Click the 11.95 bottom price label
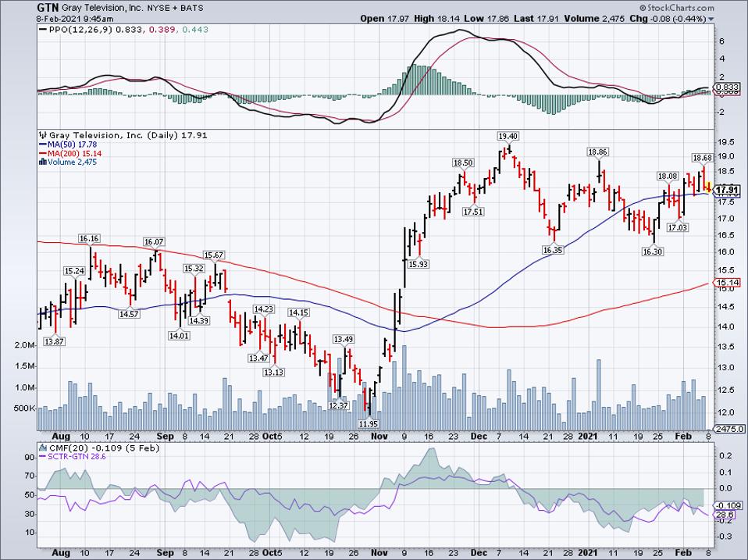748x560 pixels. pos(369,423)
